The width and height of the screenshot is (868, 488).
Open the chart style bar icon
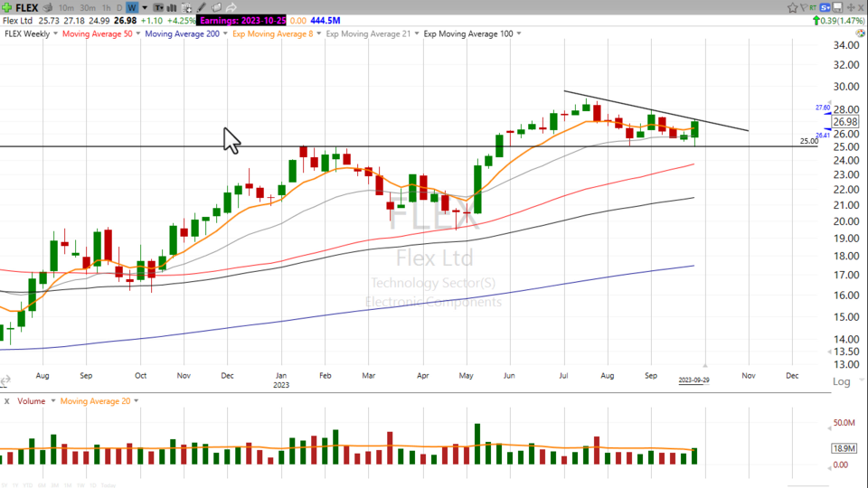pos(172,8)
